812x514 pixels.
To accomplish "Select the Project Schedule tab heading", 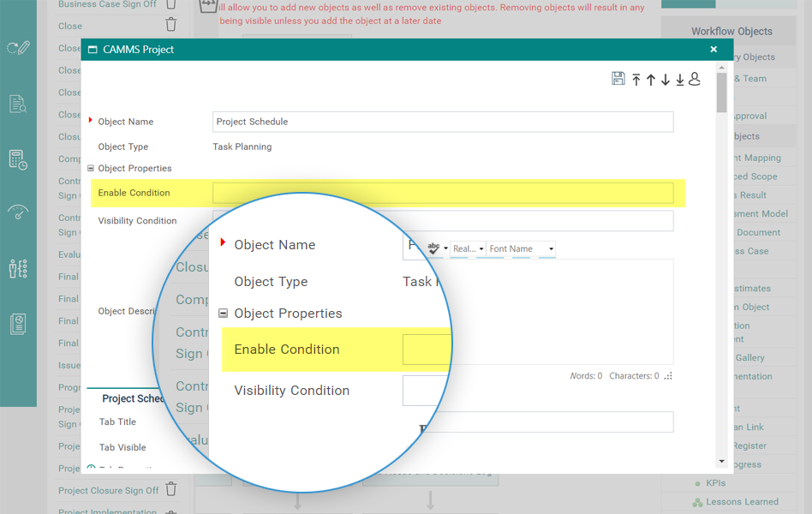I will (x=133, y=398).
